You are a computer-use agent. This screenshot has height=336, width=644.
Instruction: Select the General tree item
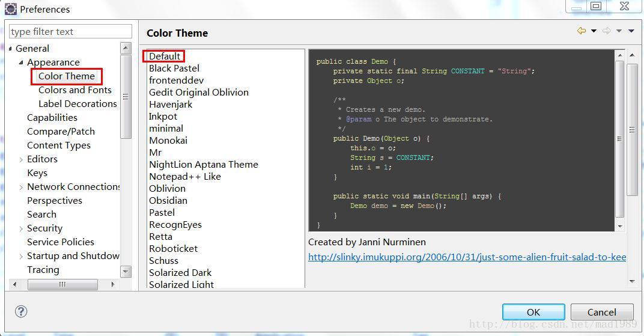tap(32, 49)
